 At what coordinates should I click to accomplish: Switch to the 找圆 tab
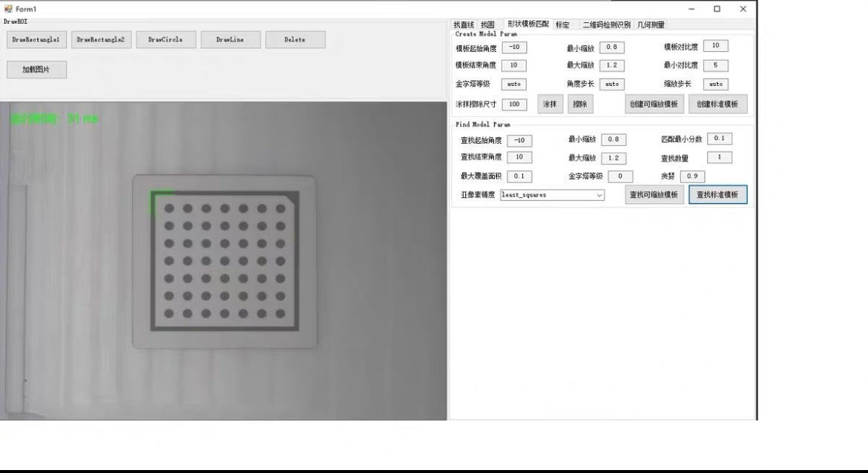point(487,25)
